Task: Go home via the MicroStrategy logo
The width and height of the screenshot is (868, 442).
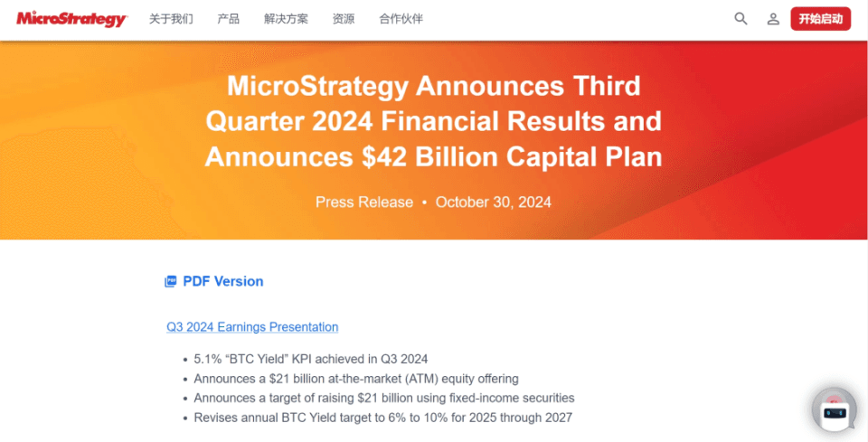Action: (x=72, y=19)
